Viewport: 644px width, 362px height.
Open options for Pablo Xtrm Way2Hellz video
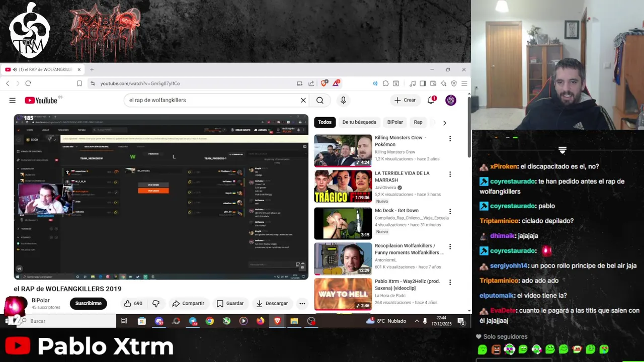pos(450,283)
